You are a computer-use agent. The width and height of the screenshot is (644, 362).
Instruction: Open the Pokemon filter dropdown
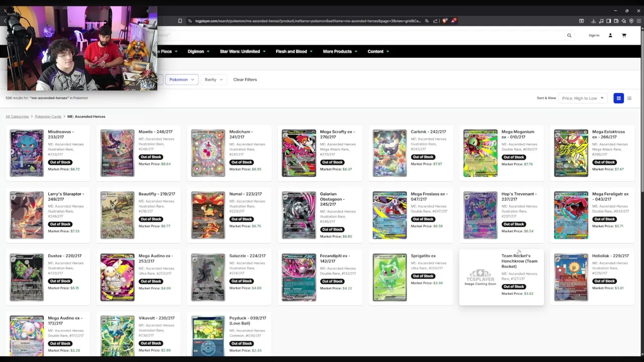[182, 79]
